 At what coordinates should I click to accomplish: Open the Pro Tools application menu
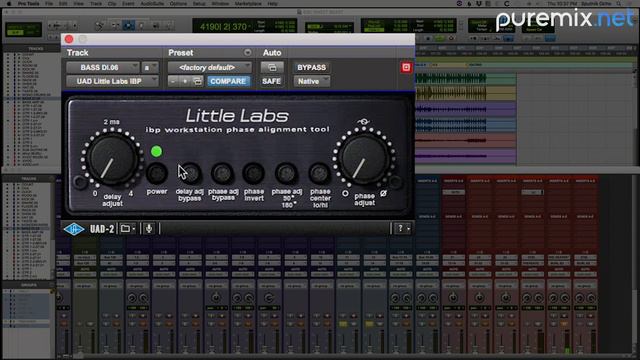point(28,3)
